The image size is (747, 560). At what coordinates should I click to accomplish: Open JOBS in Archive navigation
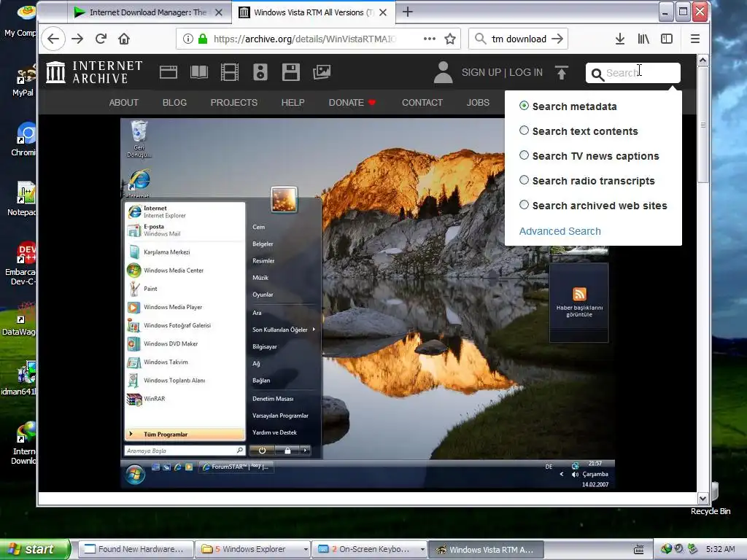(x=478, y=102)
